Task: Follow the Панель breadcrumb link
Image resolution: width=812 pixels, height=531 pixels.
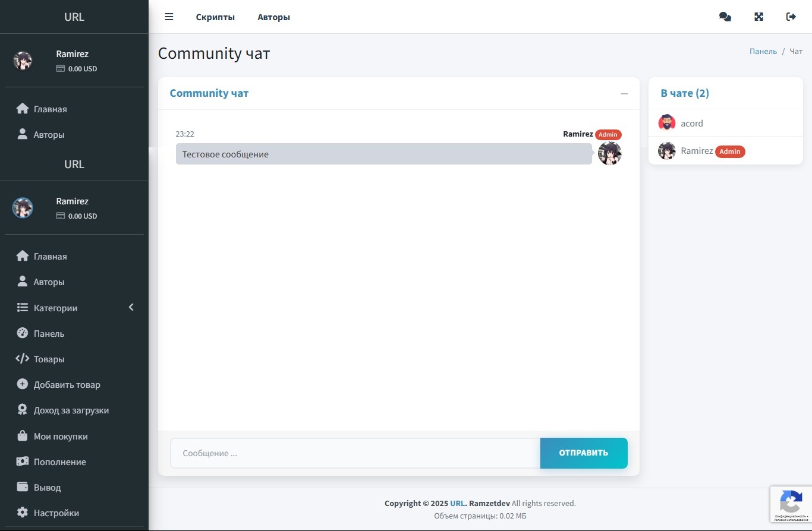Action: click(x=763, y=52)
